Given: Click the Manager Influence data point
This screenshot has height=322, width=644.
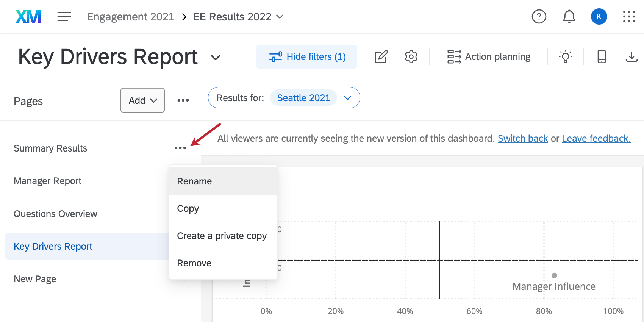Looking at the screenshot, I should coord(554,275).
